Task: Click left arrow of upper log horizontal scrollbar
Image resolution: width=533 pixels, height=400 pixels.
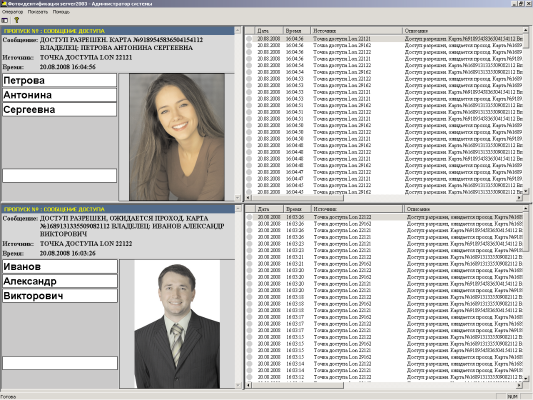Action: click(248, 198)
